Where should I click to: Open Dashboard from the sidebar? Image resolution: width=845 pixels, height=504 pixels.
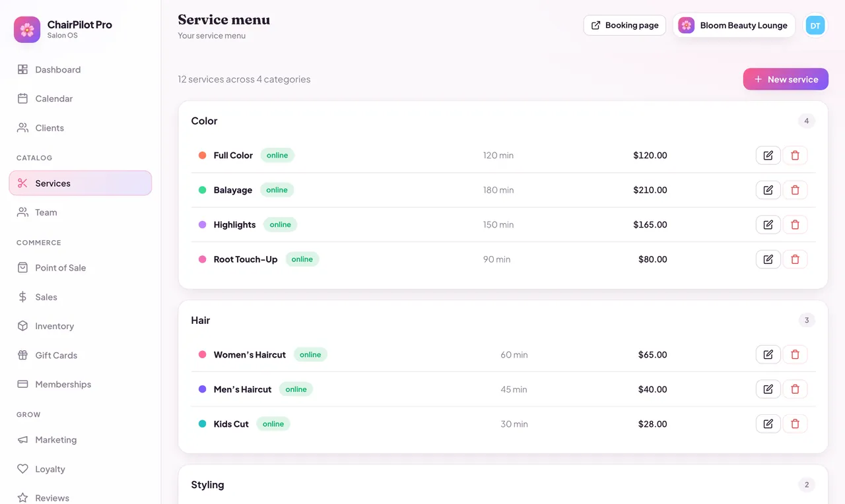point(81,69)
